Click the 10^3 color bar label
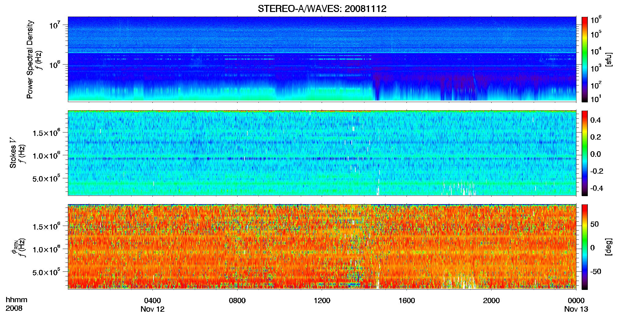This screenshot has height=332, width=644. pyautogui.click(x=596, y=68)
